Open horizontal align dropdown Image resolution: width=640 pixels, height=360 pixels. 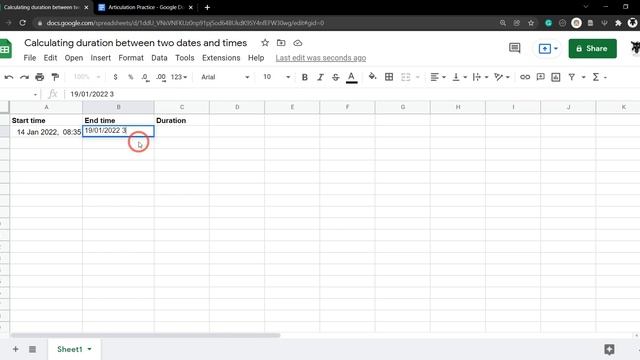point(438,77)
